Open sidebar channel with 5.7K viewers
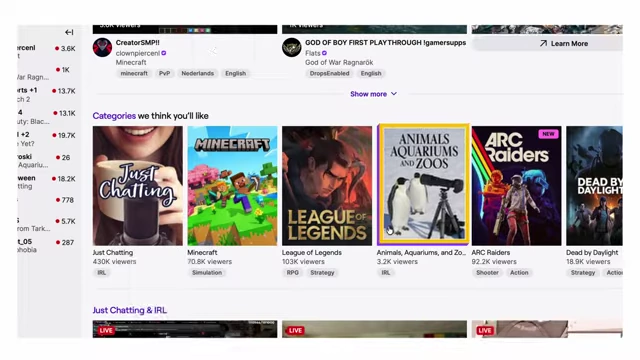The height and width of the screenshot is (360, 640). click(x=47, y=224)
